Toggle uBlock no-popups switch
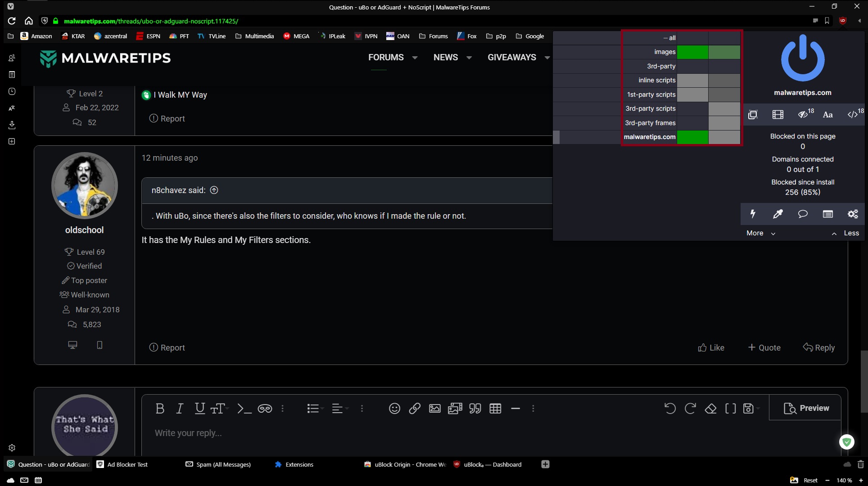The width and height of the screenshot is (868, 486). (x=753, y=114)
